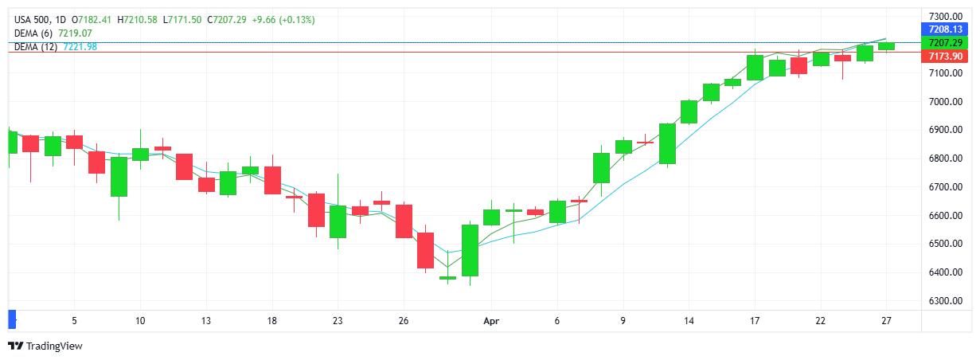Image resolution: width=980 pixels, height=360 pixels.
Task: Click the blue 7208.13 price tag
Action: pyautogui.click(x=946, y=29)
